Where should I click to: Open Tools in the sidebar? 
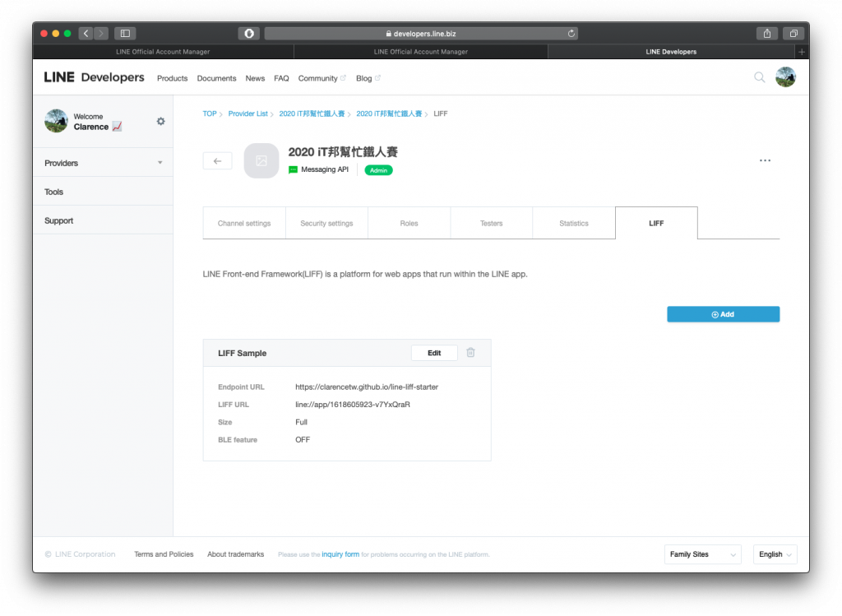103,192
